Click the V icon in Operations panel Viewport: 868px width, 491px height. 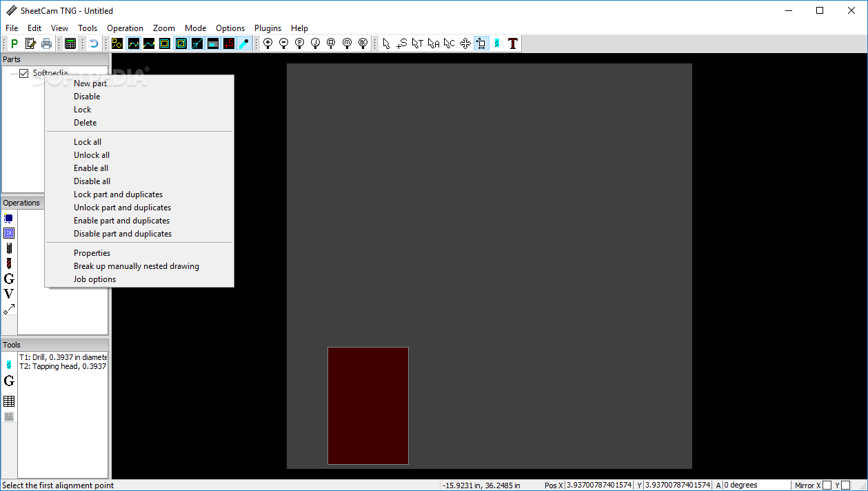coord(9,294)
